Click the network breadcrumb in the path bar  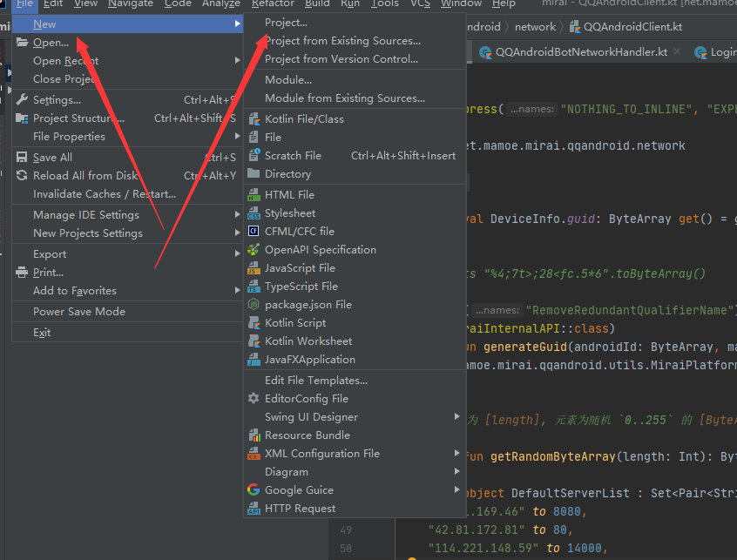[535, 27]
